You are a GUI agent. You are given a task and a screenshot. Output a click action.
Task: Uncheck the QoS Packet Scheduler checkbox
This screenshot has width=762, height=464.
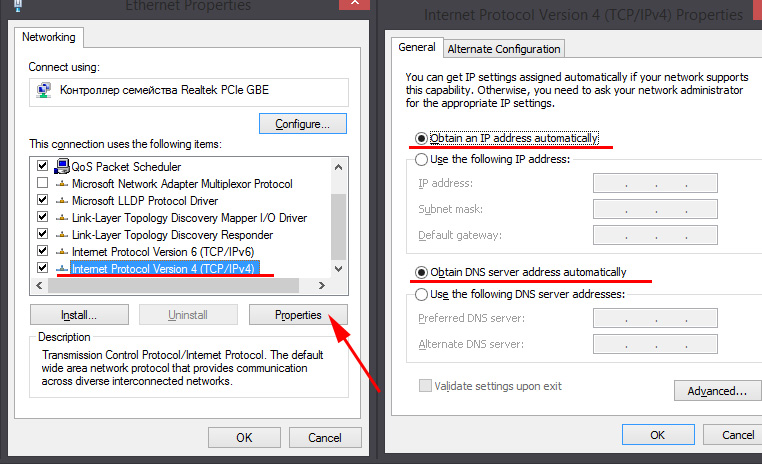point(43,166)
